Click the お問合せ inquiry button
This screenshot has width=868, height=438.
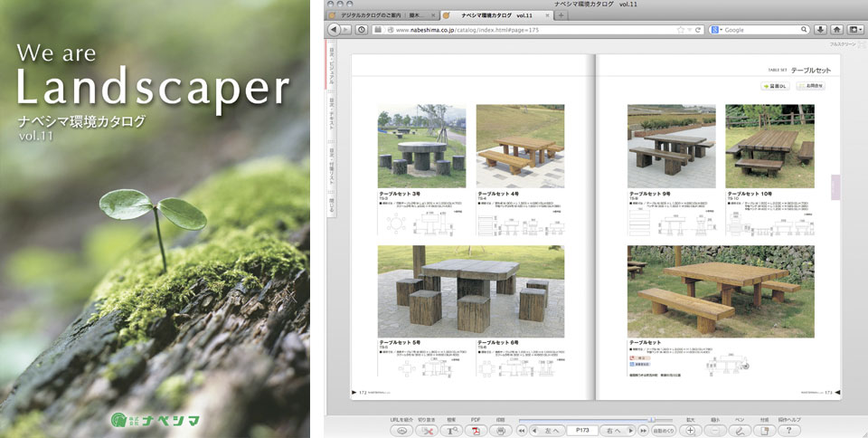[x=810, y=86]
